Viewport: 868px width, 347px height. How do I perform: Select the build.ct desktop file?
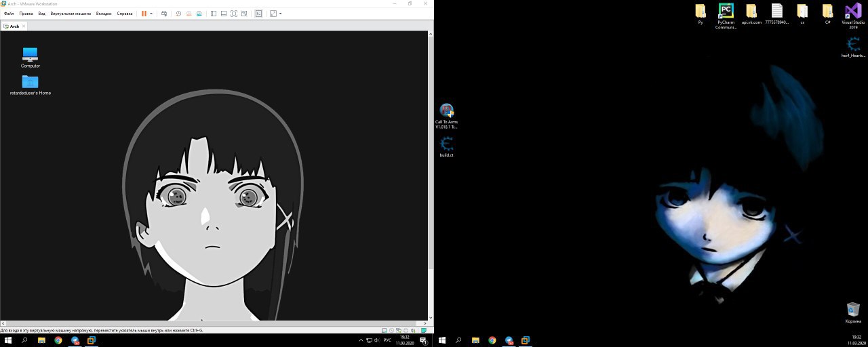point(446,147)
